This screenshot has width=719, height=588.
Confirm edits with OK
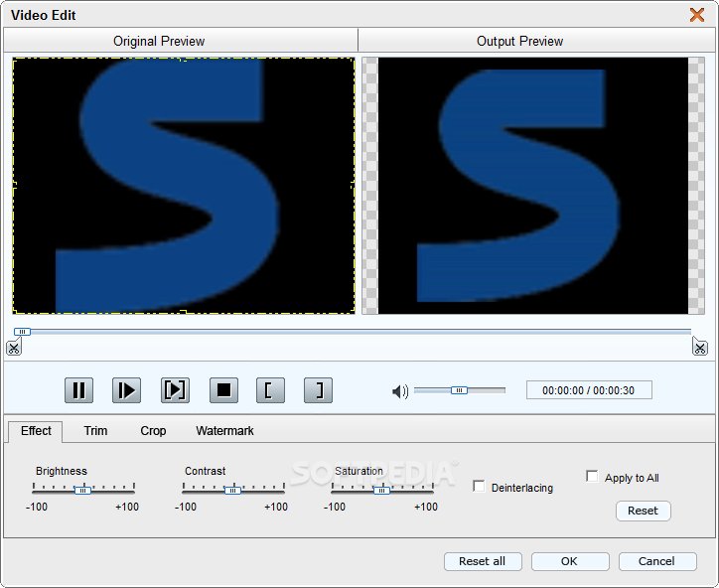point(570,561)
